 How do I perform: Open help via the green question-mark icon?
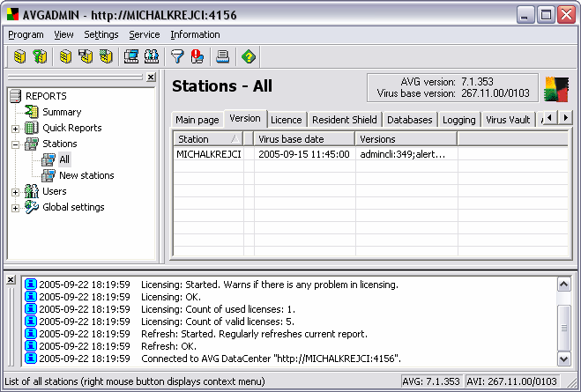pyautogui.click(x=249, y=57)
